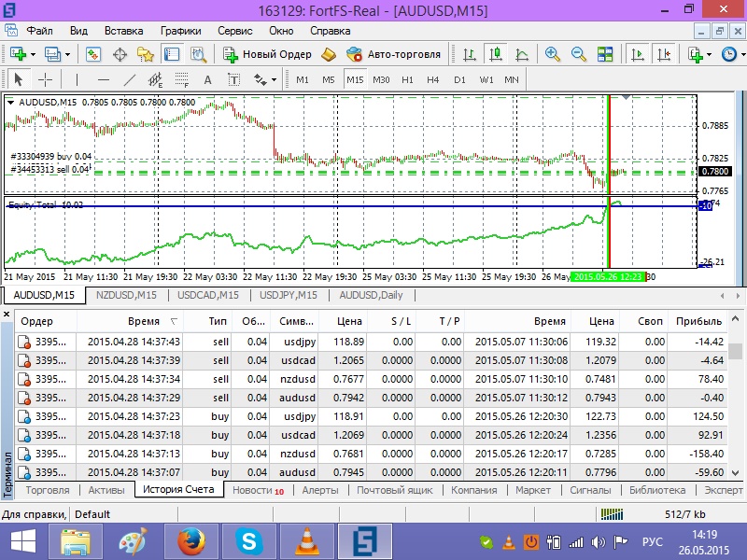Switch to the USDJPY,M15 chart tab

click(289, 295)
